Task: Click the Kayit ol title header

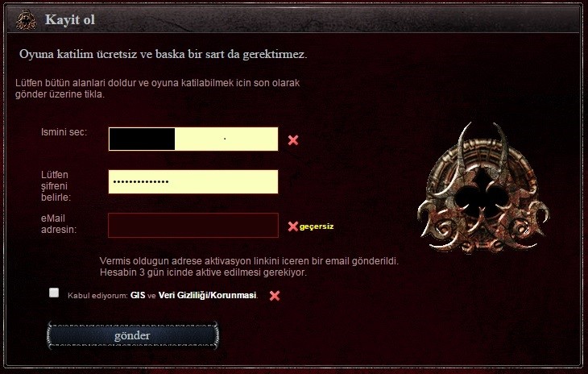Action: point(70,19)
